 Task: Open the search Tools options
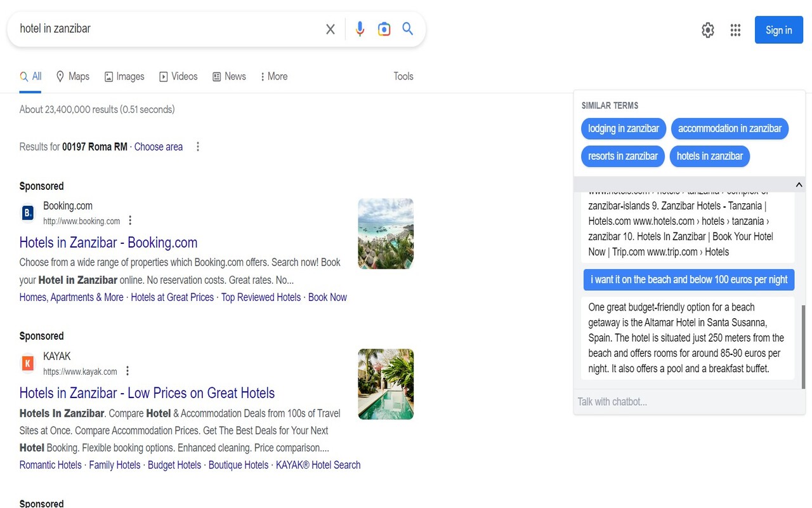403,76
